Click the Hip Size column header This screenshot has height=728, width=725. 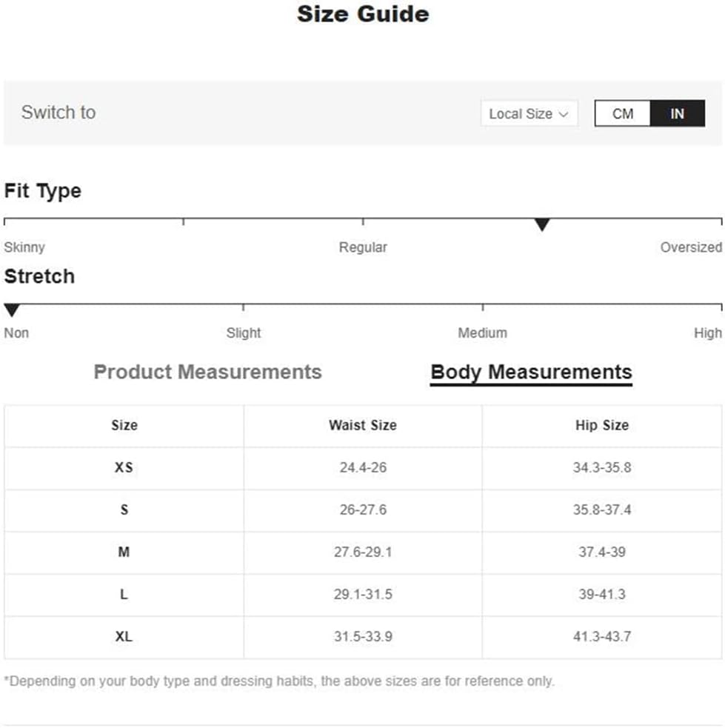[x=602, y=425]
